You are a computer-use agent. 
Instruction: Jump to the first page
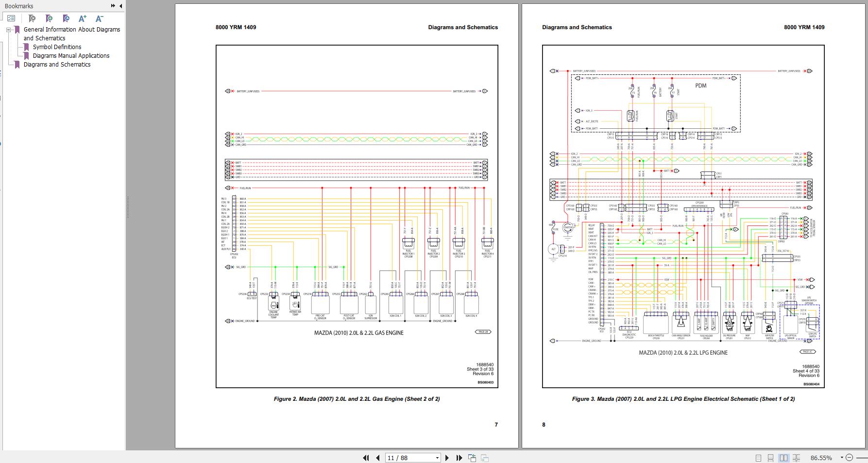point(366,458)
